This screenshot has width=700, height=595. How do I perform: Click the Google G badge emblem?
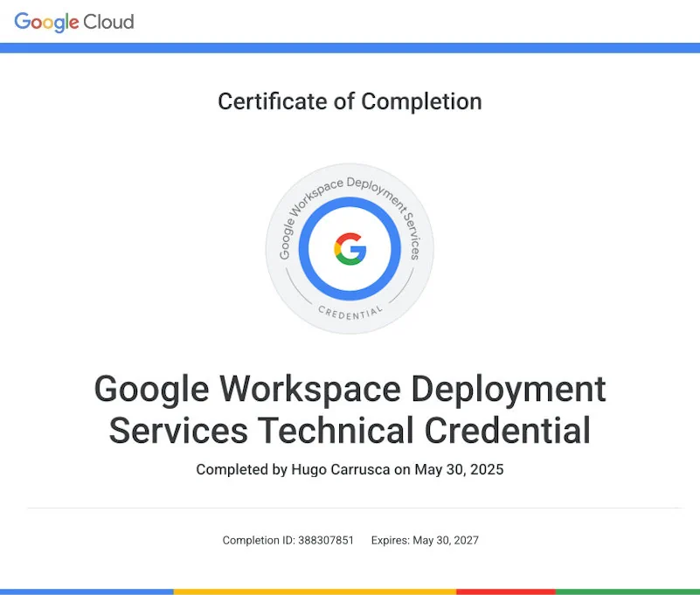350,249
